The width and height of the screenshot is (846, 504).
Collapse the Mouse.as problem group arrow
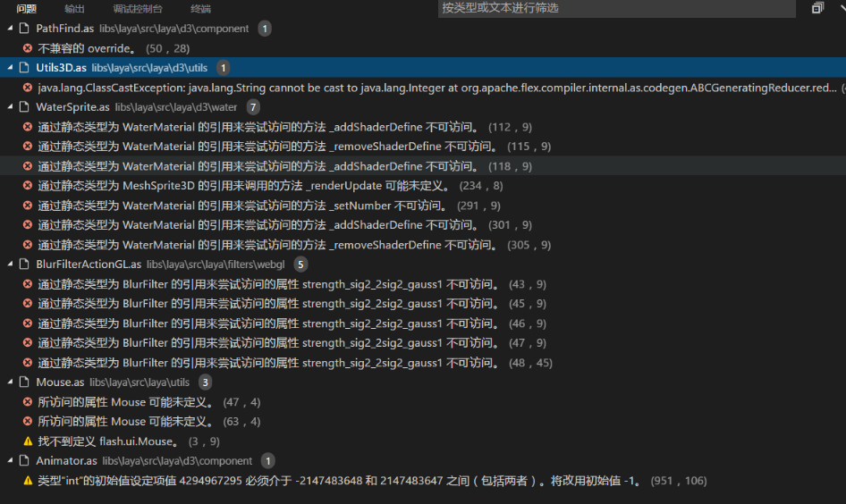[10, 382]
